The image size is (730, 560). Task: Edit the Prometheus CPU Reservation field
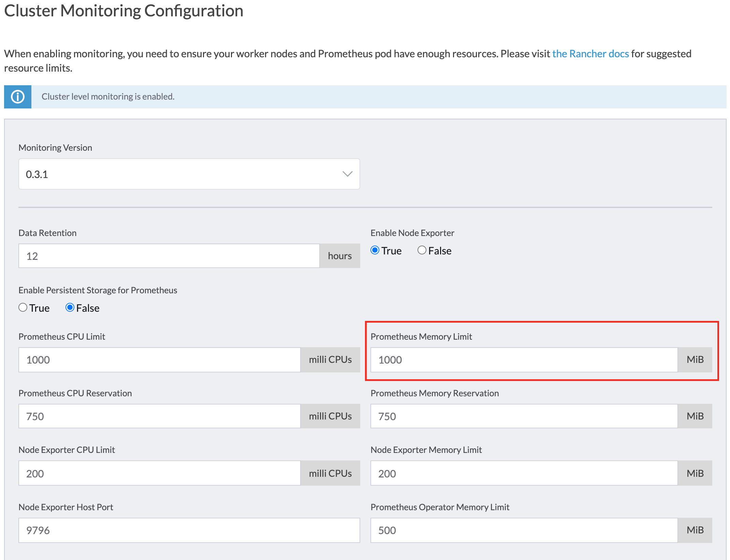159,416
